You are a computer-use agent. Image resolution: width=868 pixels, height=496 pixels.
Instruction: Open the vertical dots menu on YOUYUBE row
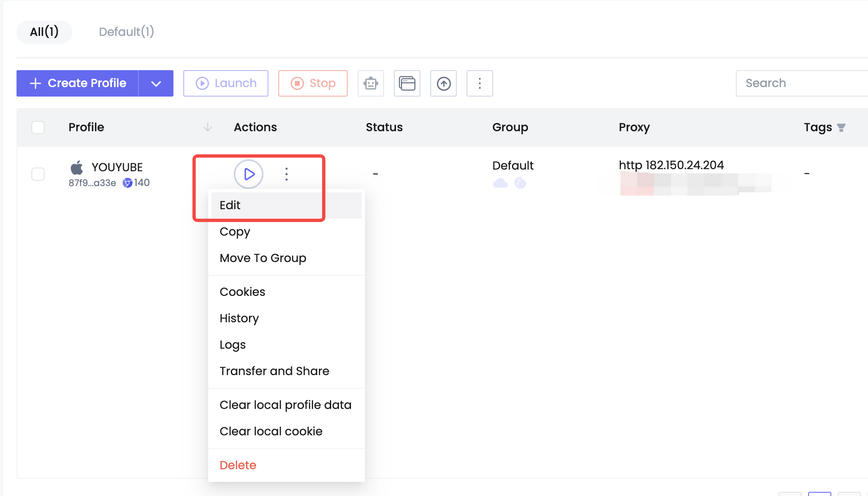pos(286,174)
